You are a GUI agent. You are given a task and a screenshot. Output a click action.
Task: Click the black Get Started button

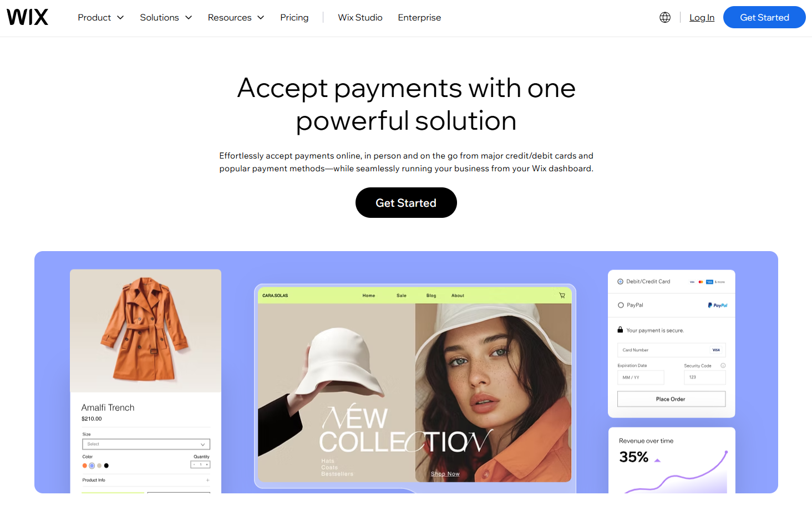406,203
